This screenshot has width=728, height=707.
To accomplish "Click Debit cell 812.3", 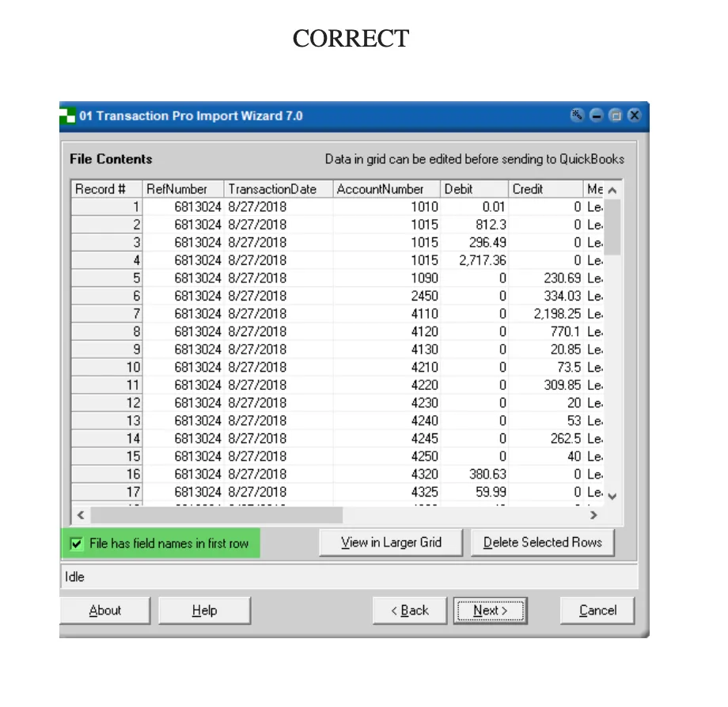I will (x=474, y=225).
